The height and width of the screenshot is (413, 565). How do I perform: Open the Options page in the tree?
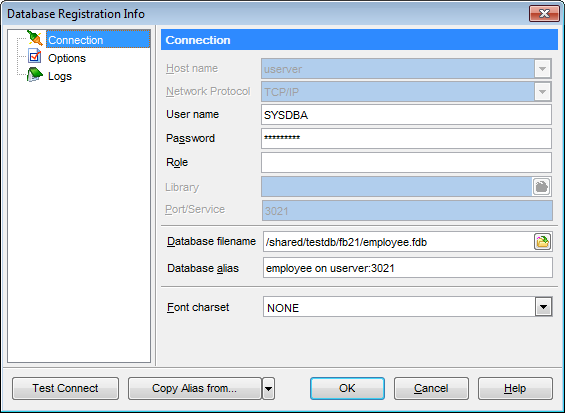[67, 58]
